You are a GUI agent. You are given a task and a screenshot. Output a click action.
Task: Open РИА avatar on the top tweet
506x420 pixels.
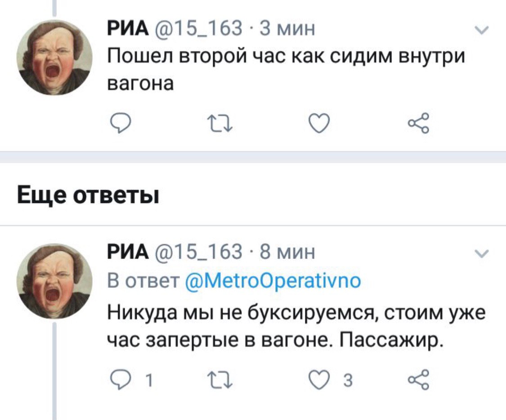tap(54, 57)
